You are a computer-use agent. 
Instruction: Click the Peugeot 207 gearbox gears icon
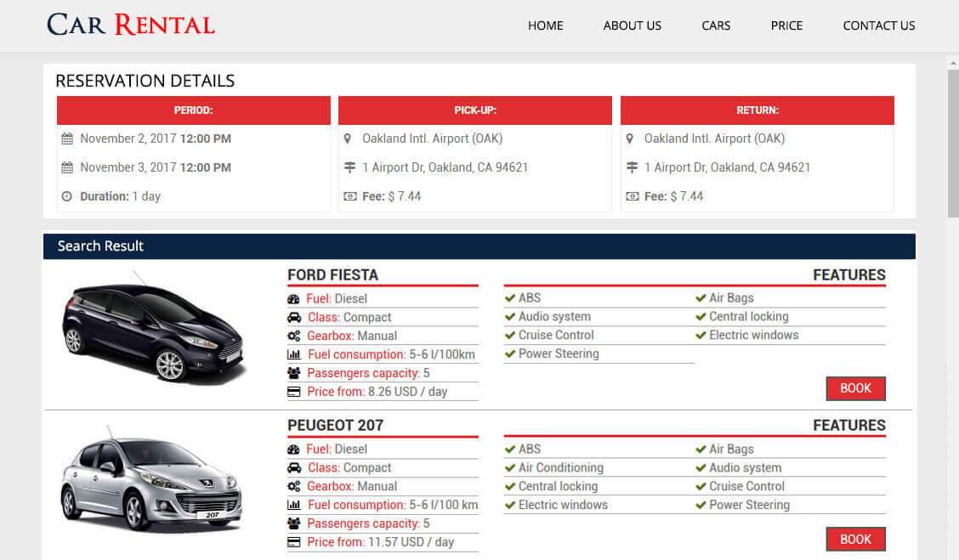click(x=294, y=487)
